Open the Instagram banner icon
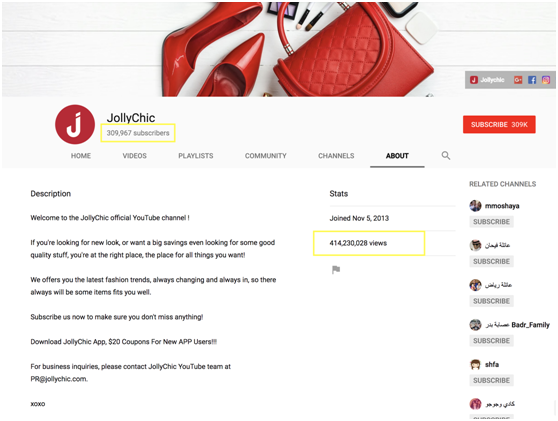The image size is (558, 421). tap(546, 80)
